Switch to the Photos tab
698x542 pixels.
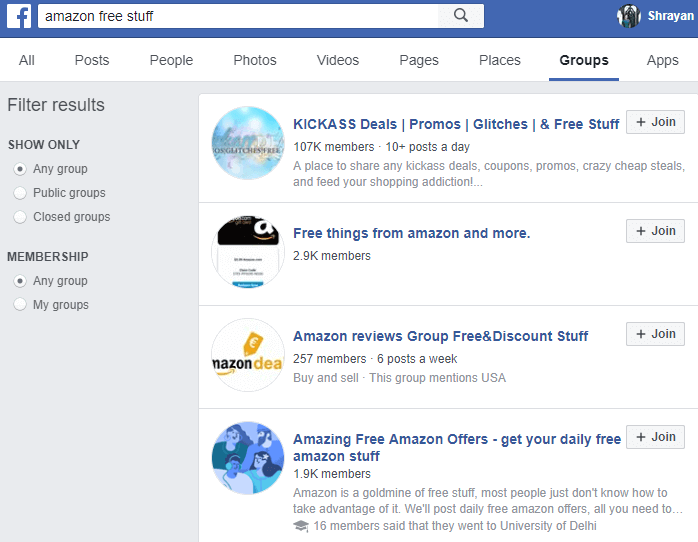255,60
